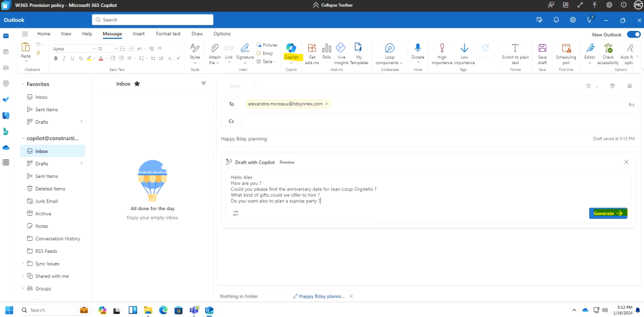Viewport: 644px width, 317px height.
Task: Switch to the Format text tab
Action: click(168, 34)
